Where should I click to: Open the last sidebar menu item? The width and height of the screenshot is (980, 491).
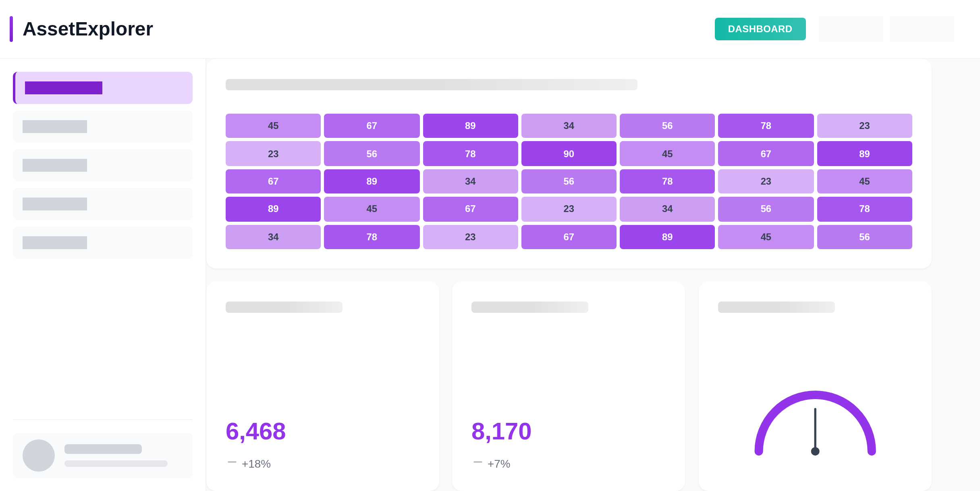[x=103, y=243]
